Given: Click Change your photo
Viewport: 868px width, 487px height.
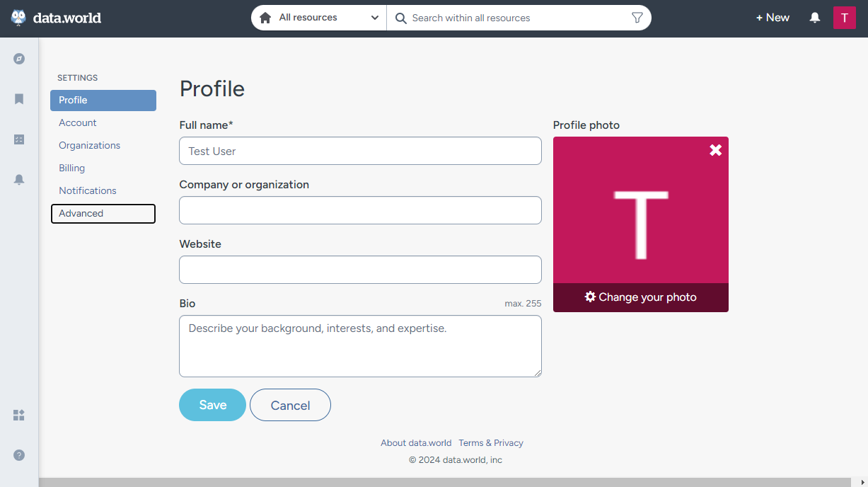Looking at the screenshot, I should [x=641, y=297].
